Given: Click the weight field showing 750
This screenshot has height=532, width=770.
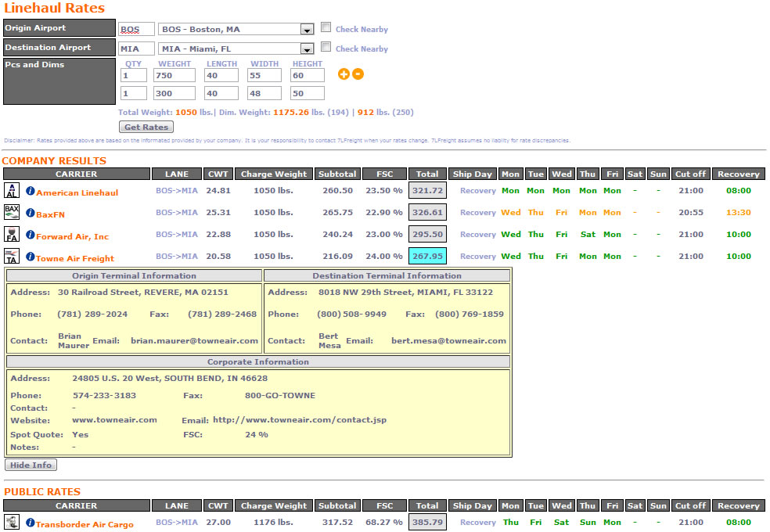Looking at the screenshot, I should pos(175,76).
